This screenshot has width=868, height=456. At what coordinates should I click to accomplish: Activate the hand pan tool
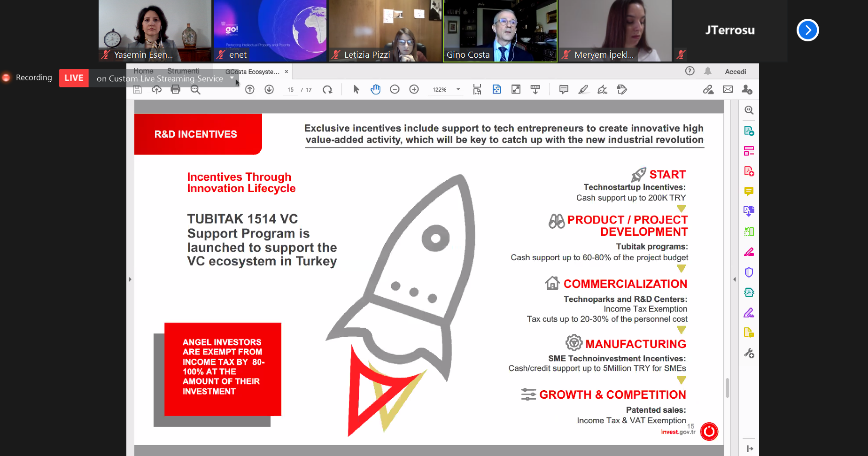pos(375,90)
